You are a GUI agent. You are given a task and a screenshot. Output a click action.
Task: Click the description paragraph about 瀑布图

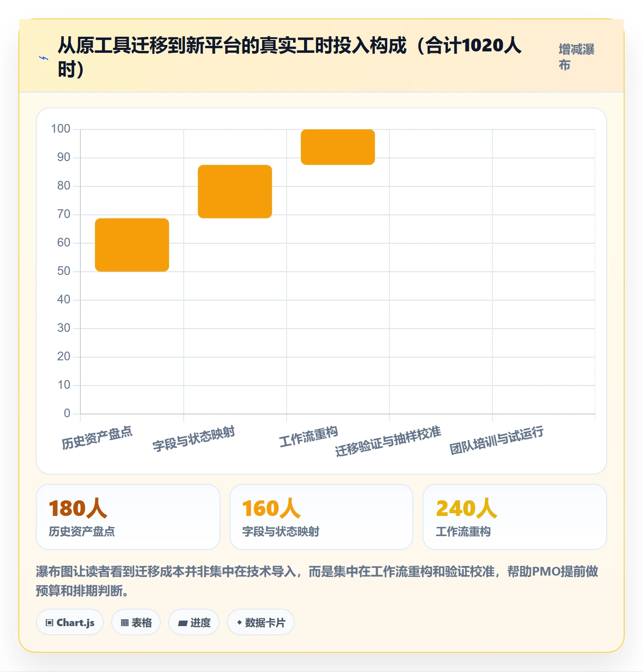pos(317,581)
